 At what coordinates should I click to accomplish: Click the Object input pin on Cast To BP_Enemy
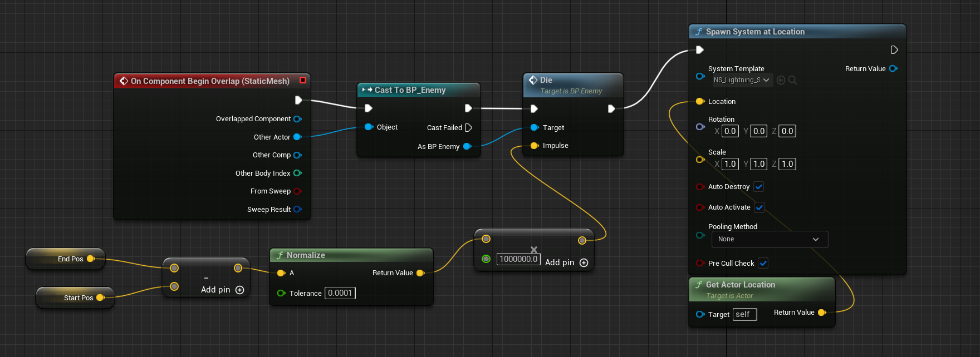click(x=368, y=127)
